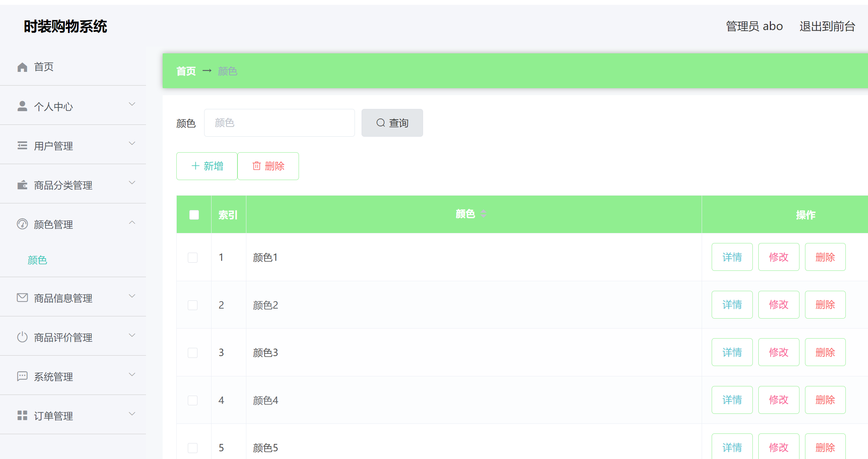Open the 颜色 submenu item in the sidebar
Image resolution: width=868 pixels, height=459 pixels.
37,260
